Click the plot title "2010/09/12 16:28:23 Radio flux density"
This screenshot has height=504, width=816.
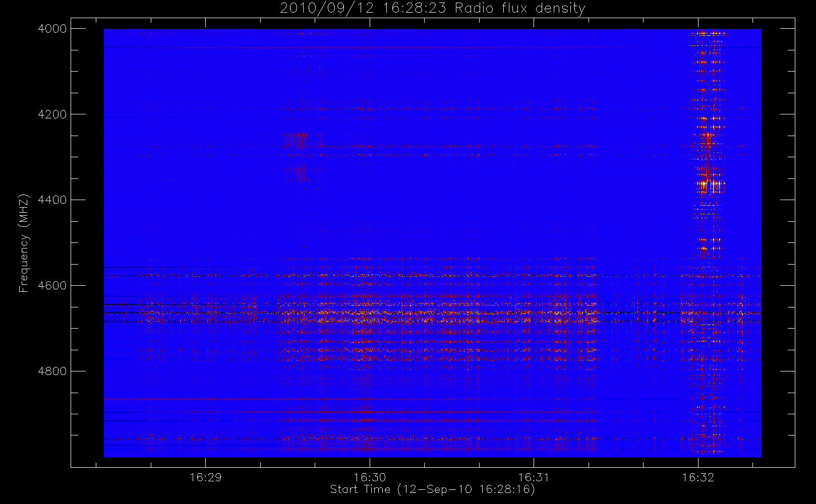coord(433,9)
